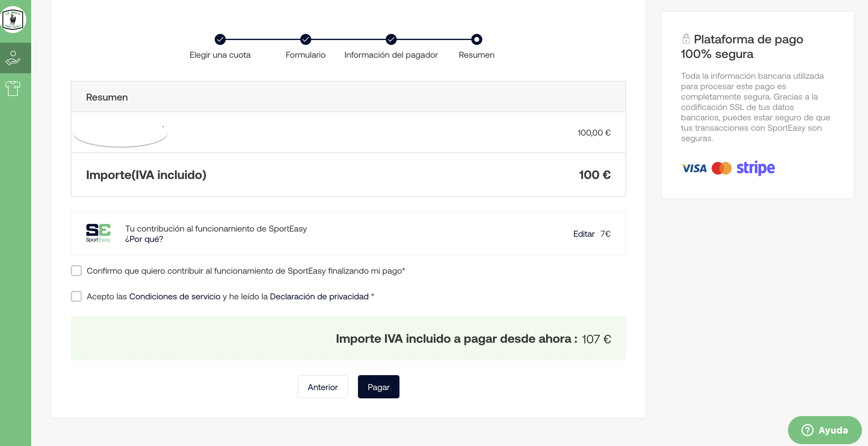Click the Pagar button

point(378,387)
